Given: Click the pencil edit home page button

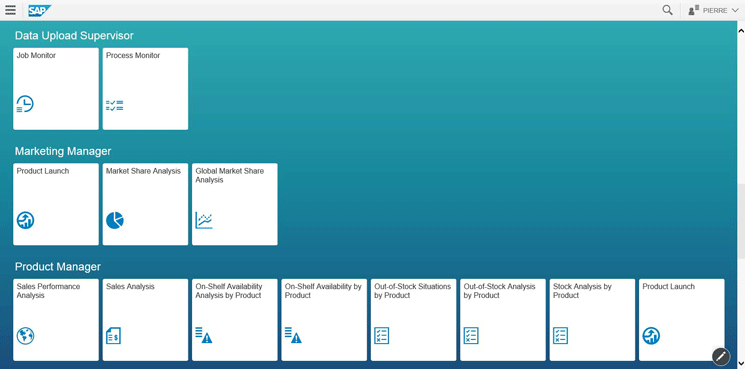Looking at the screenshot, I should (x=721, y=356).
